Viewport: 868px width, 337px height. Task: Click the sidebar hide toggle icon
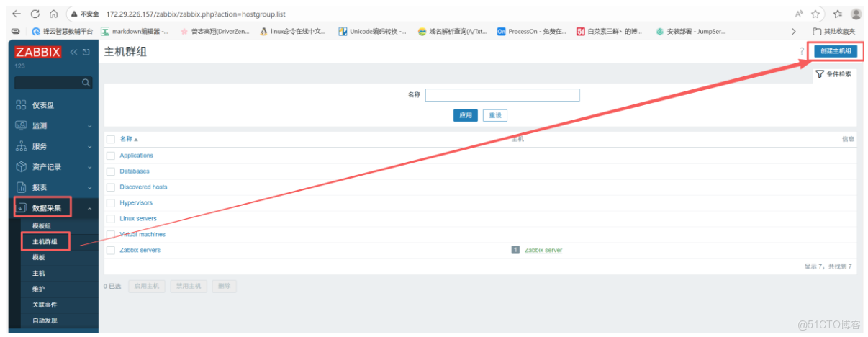point(86,52)
